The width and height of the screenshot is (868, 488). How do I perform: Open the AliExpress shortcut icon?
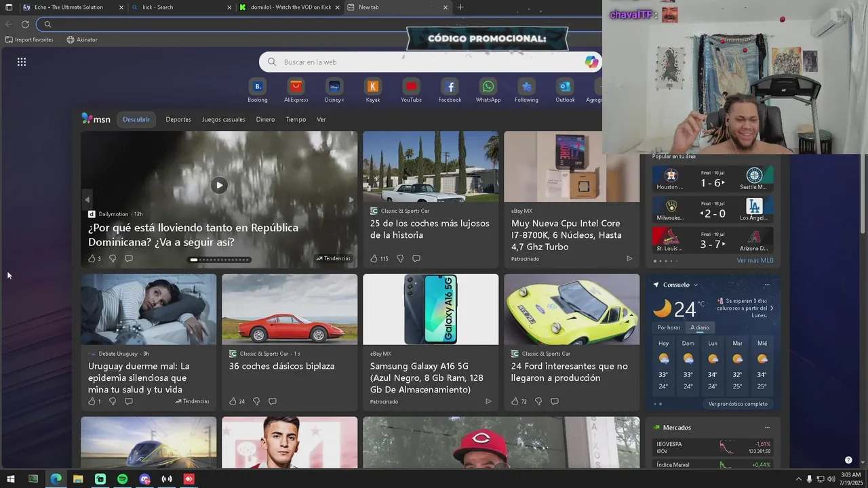coord(296,87)
